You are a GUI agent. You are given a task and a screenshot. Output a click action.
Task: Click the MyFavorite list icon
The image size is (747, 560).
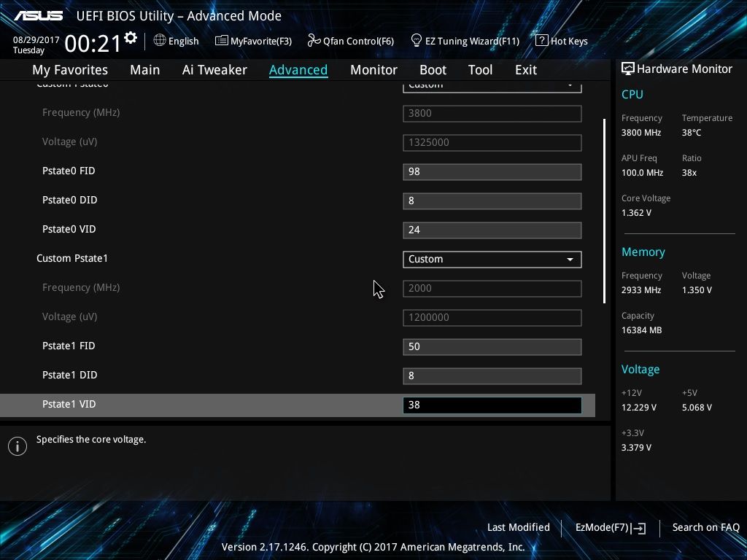pos(222,41)
